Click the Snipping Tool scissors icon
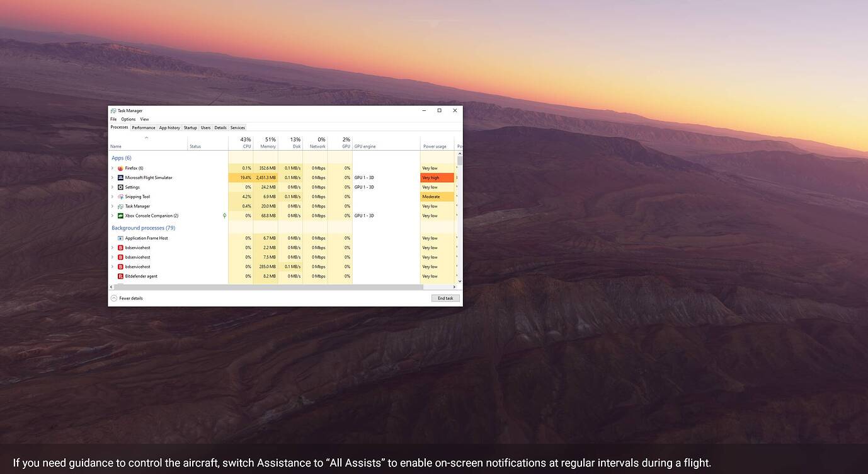Image resolution: width=868 pixels, height=474 pixels. (x=120, y=196)
